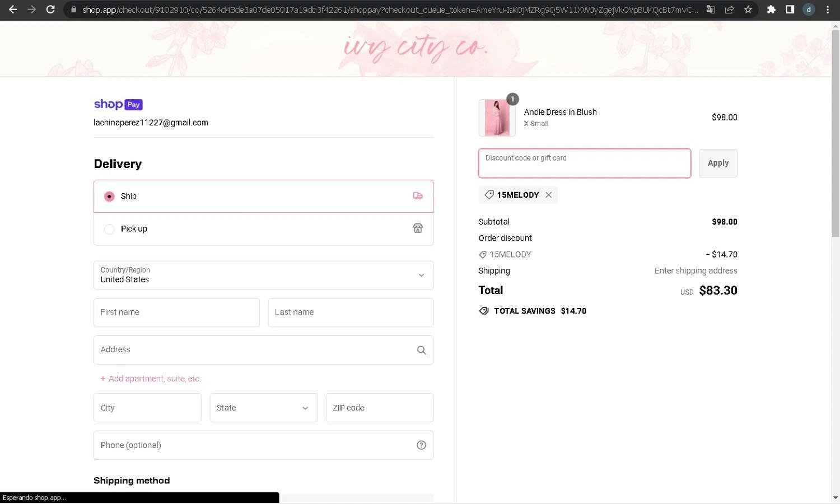Open the browser extensions puzzle icon
840x504 pixels.
coord(771,10)
